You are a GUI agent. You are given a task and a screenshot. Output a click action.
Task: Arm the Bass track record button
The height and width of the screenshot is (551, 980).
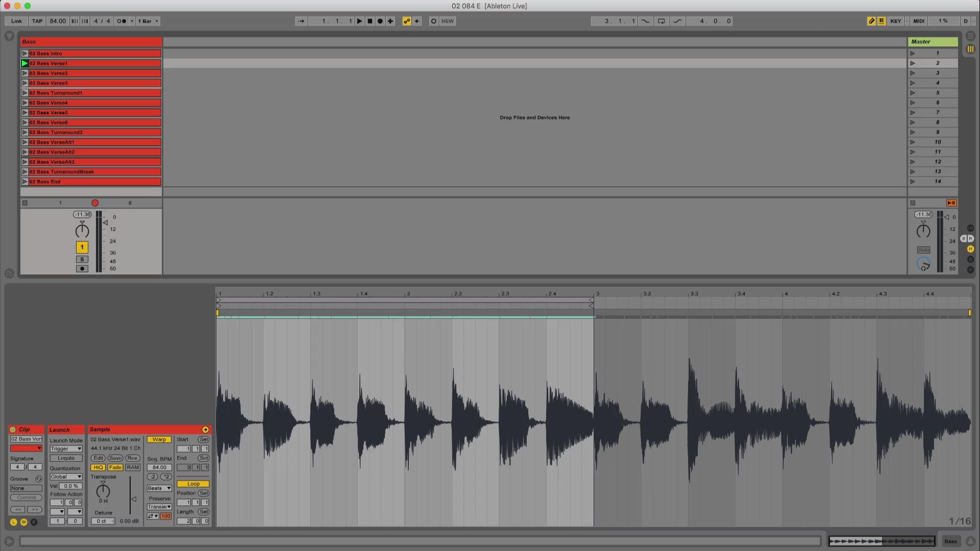[x=82, y=268]
